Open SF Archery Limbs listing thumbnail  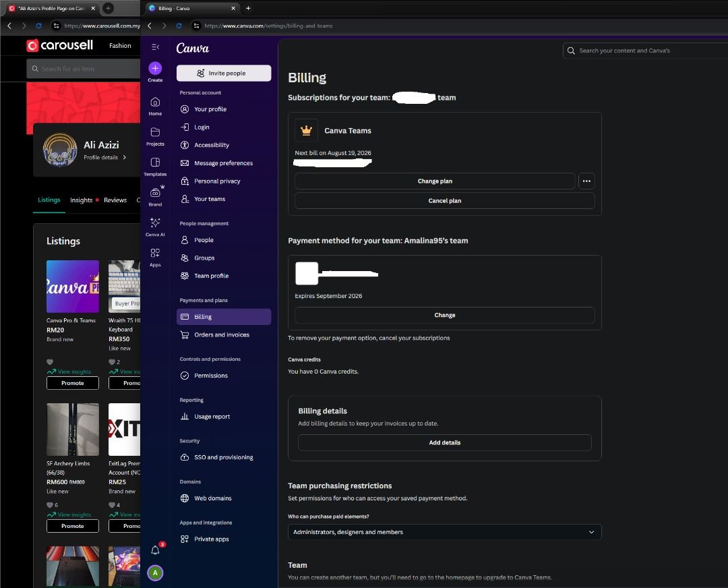pos(72,430)
